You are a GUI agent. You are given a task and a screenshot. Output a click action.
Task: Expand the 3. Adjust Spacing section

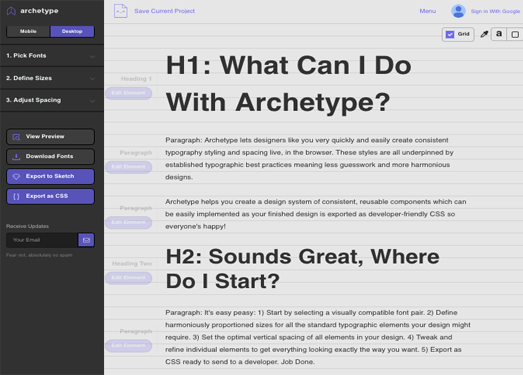(x=52, y=100)
